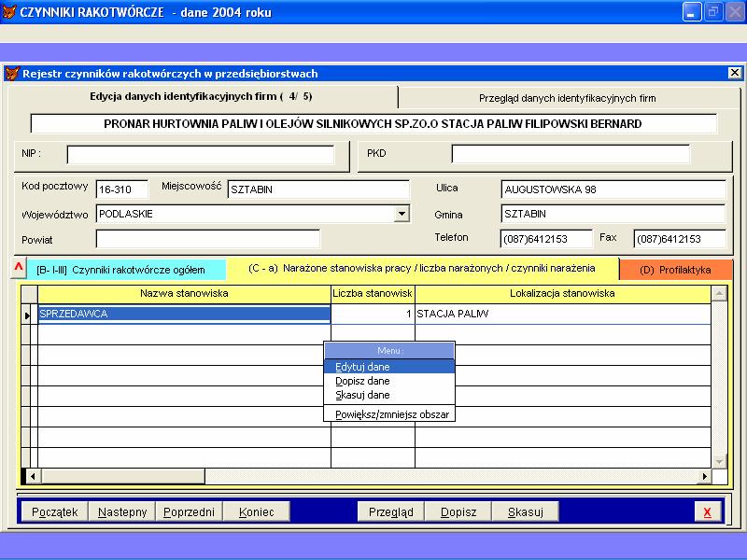Choose Dopisz dane in context menu
Image resolution: width=747 pixels, height=560 pixels.
(x=389, y=381)
